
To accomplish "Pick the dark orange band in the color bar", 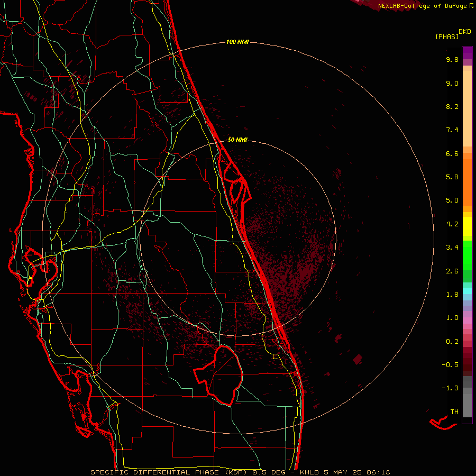I will [x=467, y=182].
